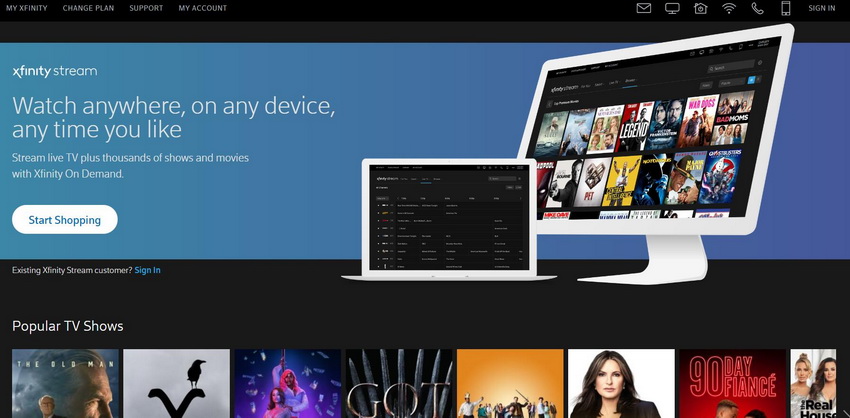The height and width of the screenshot is (418, 850).
Task: Open the email envelope icon
Action: (x=644, y=8)
